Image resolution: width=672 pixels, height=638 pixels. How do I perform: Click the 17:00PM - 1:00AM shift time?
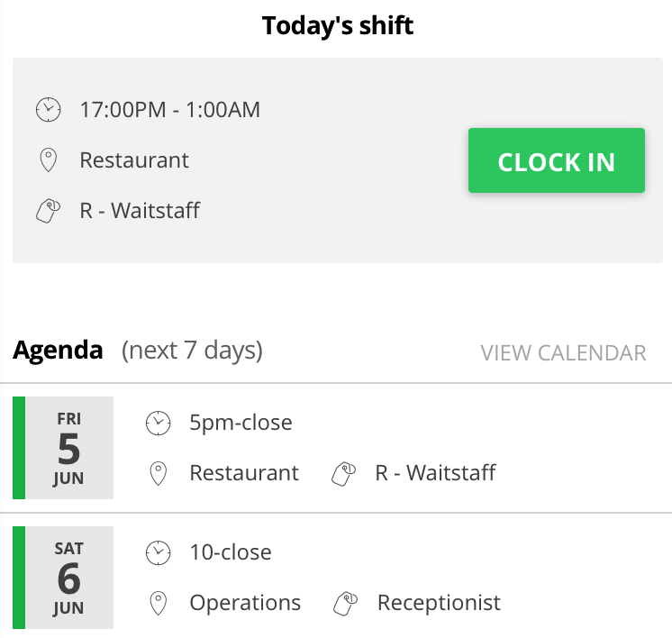point(170,110)
